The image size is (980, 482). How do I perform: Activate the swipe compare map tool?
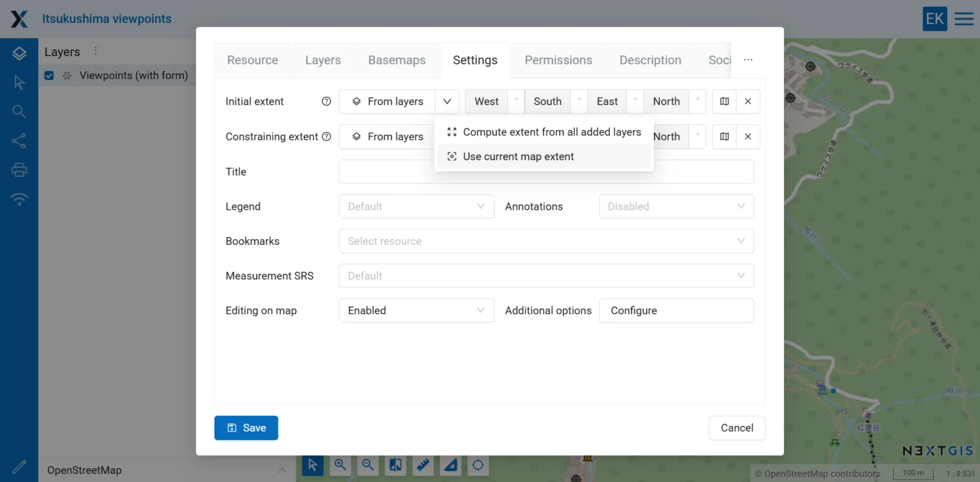click(x=396, y=465)
